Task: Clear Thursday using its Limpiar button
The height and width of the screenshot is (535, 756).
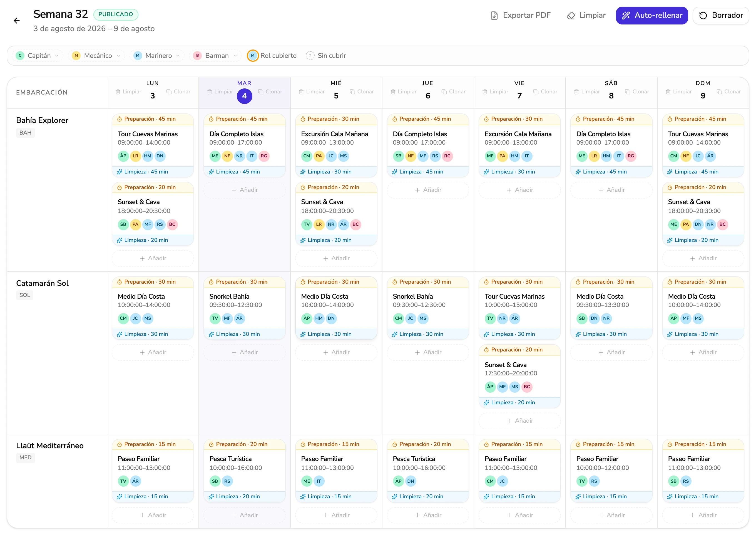Action: [404, 92]
